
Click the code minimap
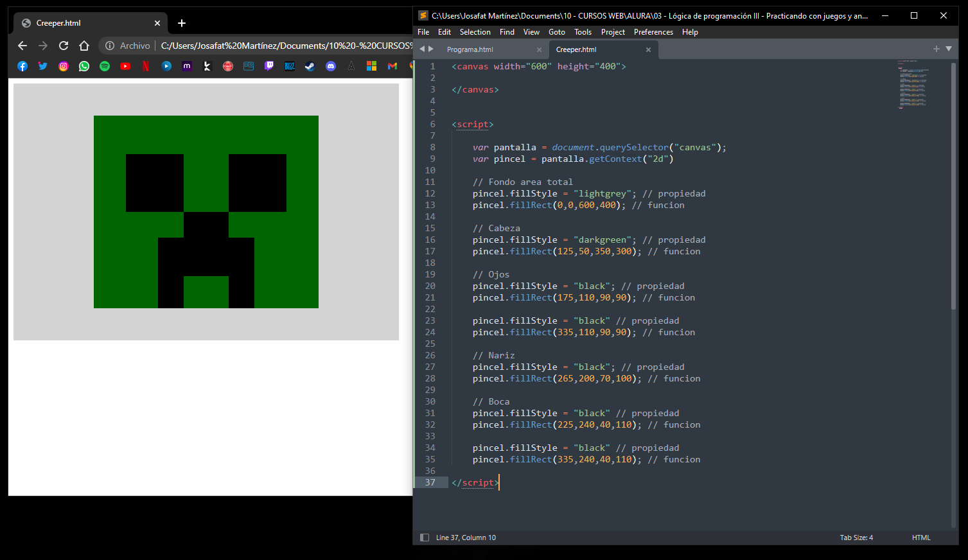click(x=913, y=84)
